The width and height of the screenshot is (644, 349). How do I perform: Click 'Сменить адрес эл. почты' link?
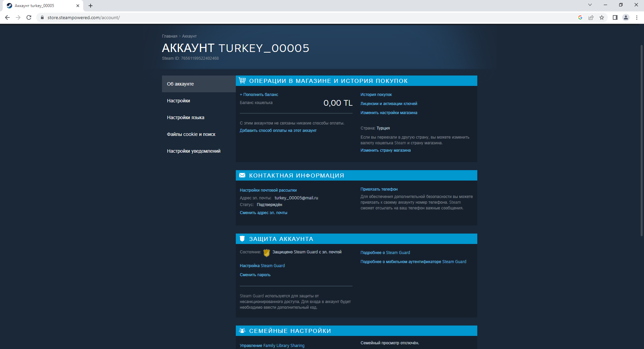coord(263,213)
